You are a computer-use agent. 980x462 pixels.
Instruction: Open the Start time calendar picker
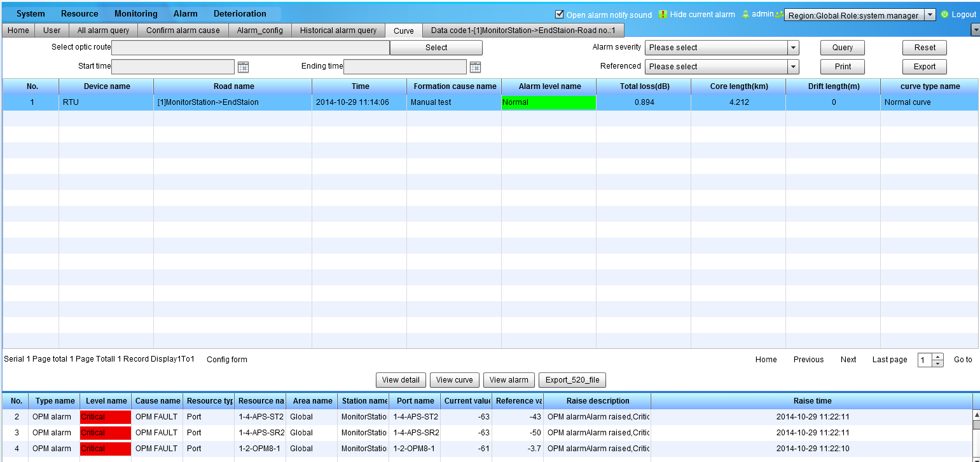coord(243,67)
